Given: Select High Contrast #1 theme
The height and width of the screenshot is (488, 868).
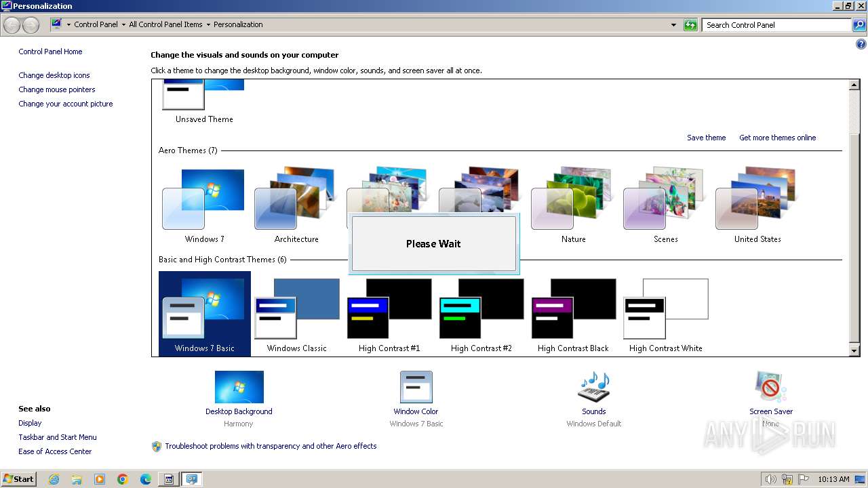Looking at the screenshot, I should click(389, 314).
